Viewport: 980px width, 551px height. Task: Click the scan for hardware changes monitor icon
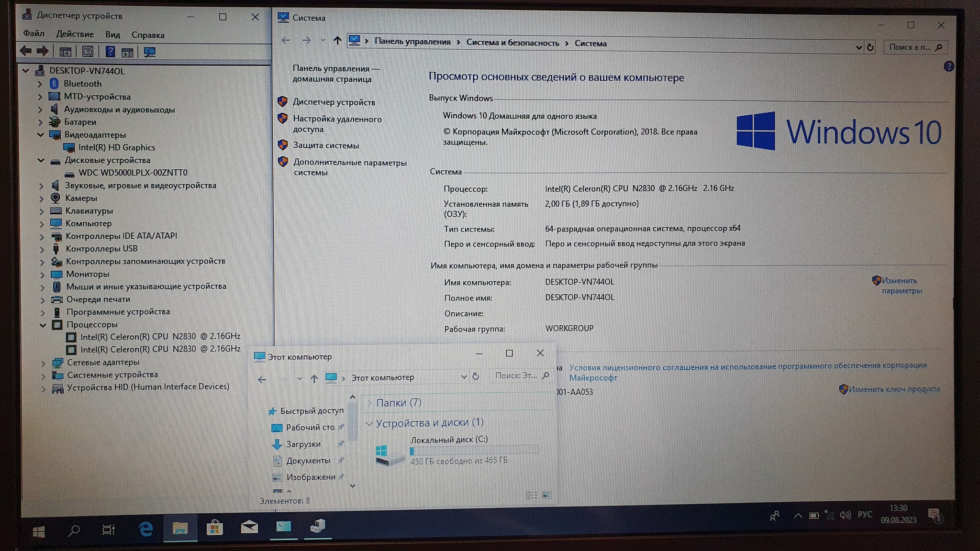[150, 52]
